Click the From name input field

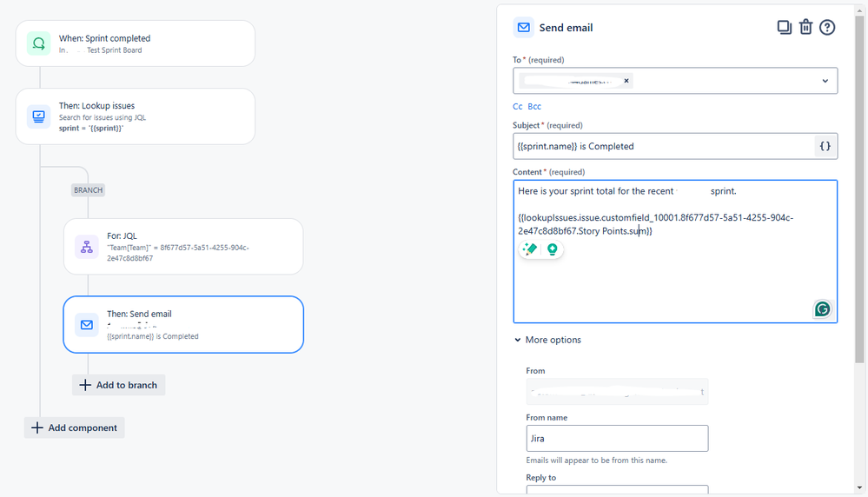click(617, 438)
